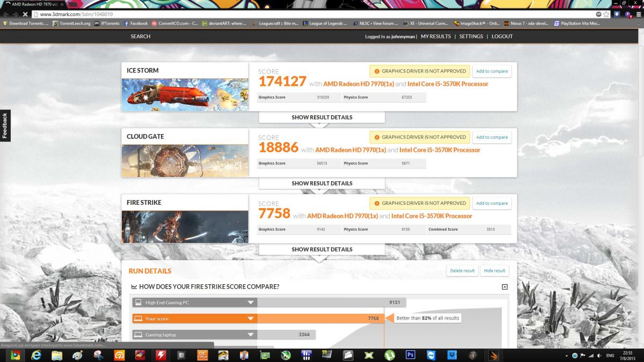Open the Download Torrents bookmark

[x=26, y=24]
